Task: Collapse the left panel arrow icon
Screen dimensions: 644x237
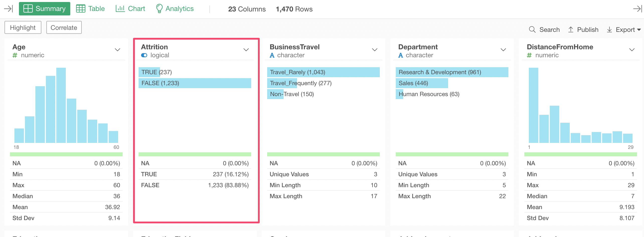Action: pyautogui.click(x=8, y=9)
